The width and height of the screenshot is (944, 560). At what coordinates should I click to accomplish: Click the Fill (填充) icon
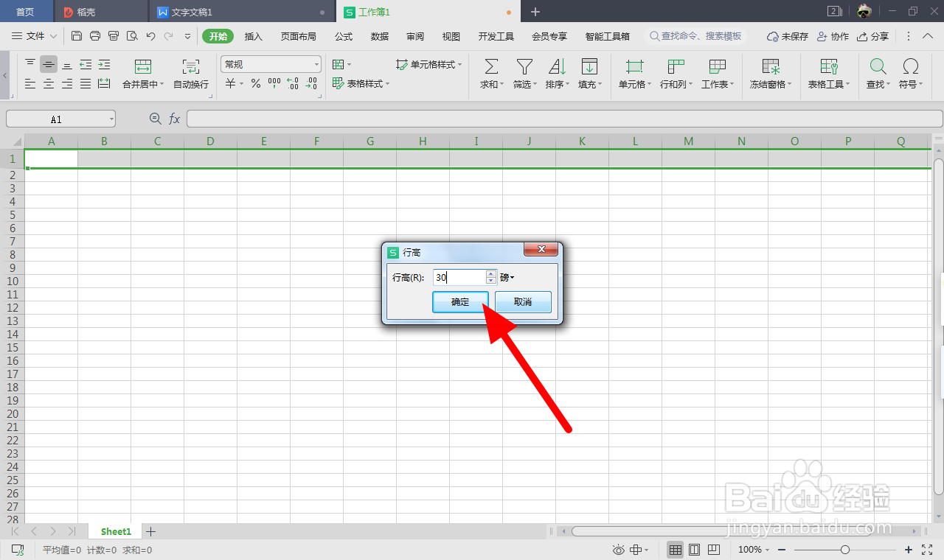(589, 66)
